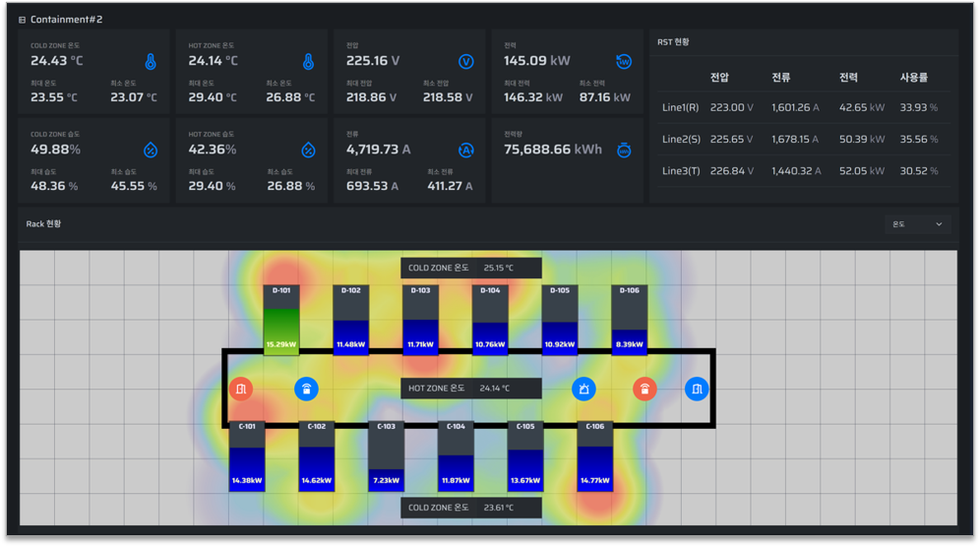This screenshot has width=980, height=546.
Task: Click the energy kWh meter icon
Action: pyautogui.click(x=624, y=150)
